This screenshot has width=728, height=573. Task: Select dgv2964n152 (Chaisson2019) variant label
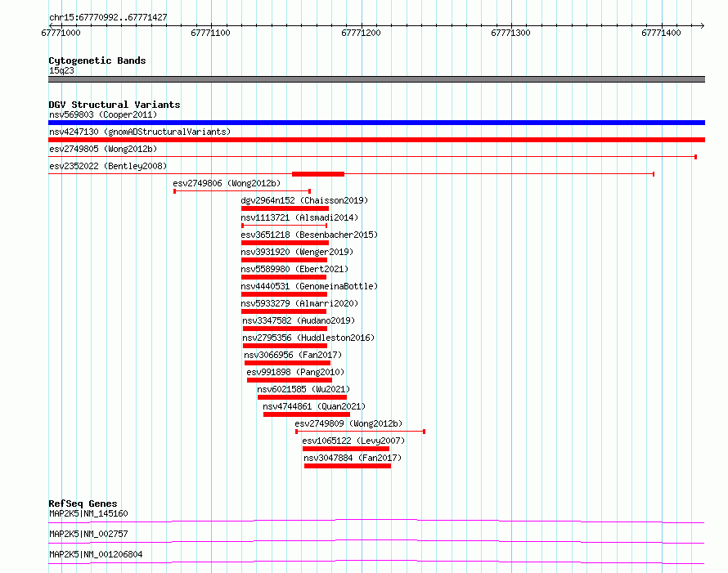tap(304, 200)
